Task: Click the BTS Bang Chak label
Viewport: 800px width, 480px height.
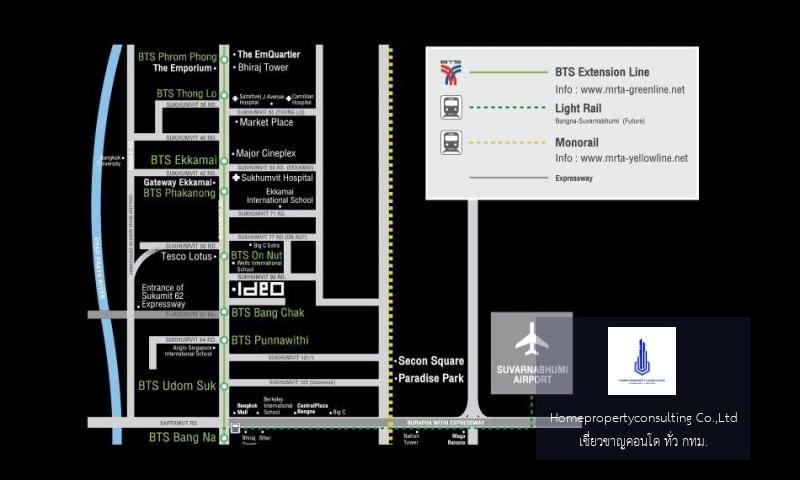Action: tap(267, 313)
